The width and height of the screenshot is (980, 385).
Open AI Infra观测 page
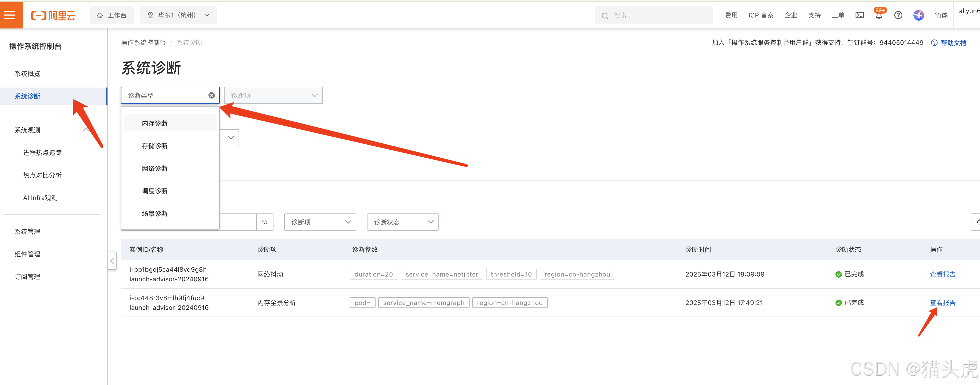tap(40, 198)
